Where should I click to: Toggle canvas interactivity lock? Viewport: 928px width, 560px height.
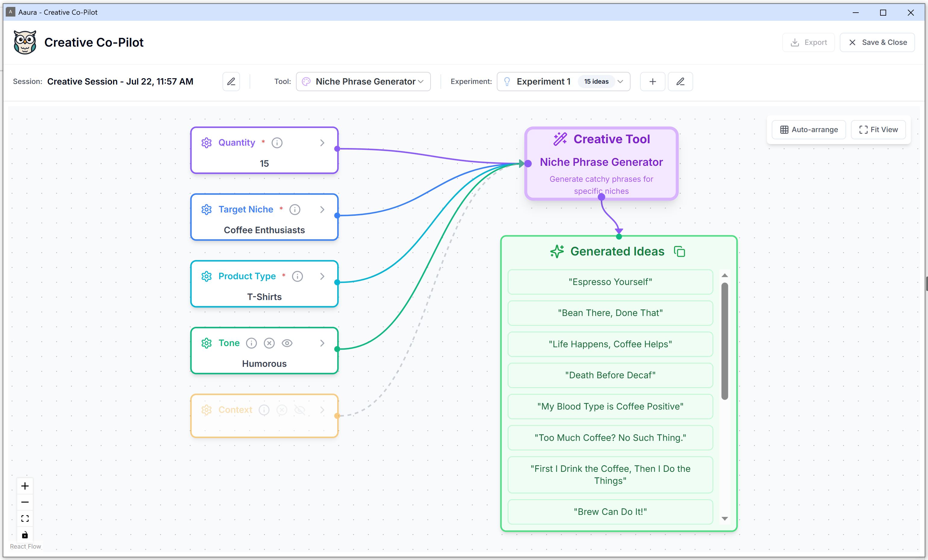pyautogui.click(x=25, y=535)
